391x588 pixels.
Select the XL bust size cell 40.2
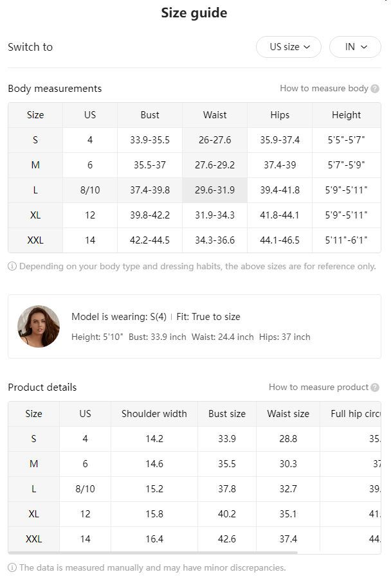(227, 514)
